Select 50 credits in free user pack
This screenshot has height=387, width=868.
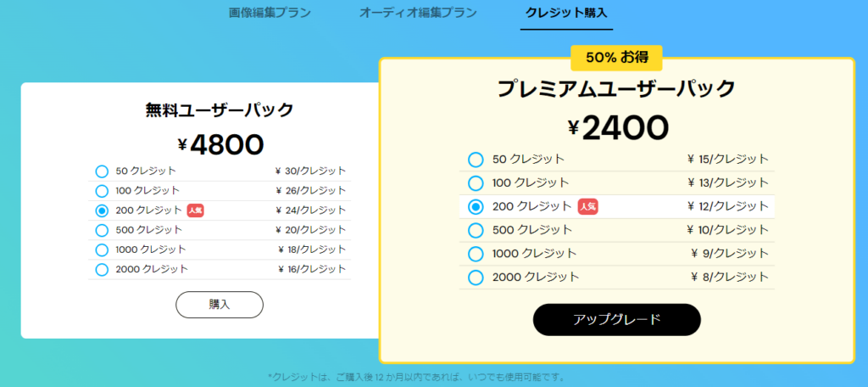tap(102, 171)
